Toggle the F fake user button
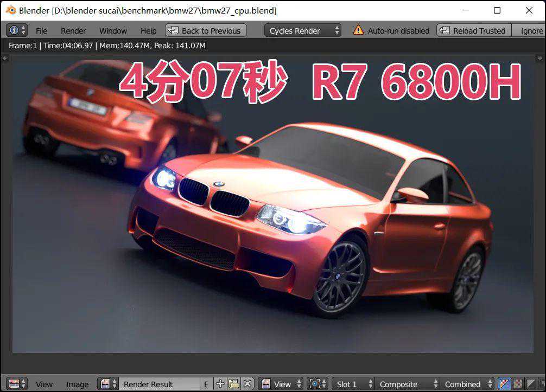Screen dimensions: 546x392 [206, 384]
